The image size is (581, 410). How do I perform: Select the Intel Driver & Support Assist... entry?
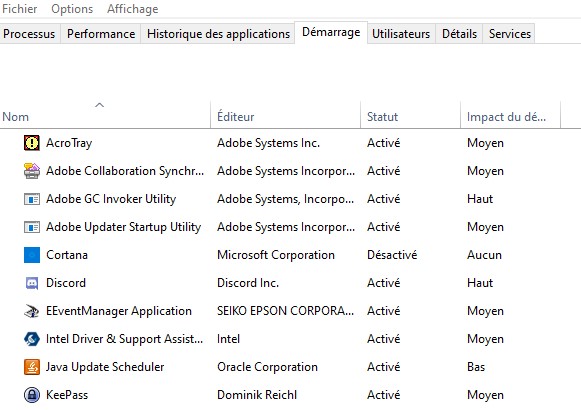(x=124, y=339)
